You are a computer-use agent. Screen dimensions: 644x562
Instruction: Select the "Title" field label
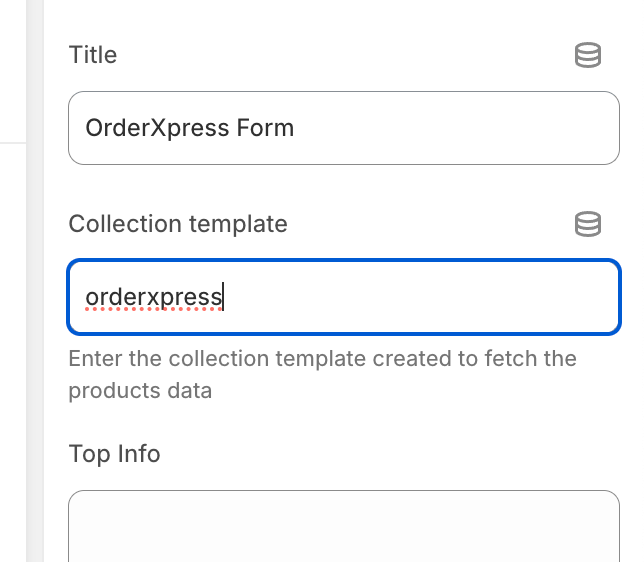click(93, 55)
